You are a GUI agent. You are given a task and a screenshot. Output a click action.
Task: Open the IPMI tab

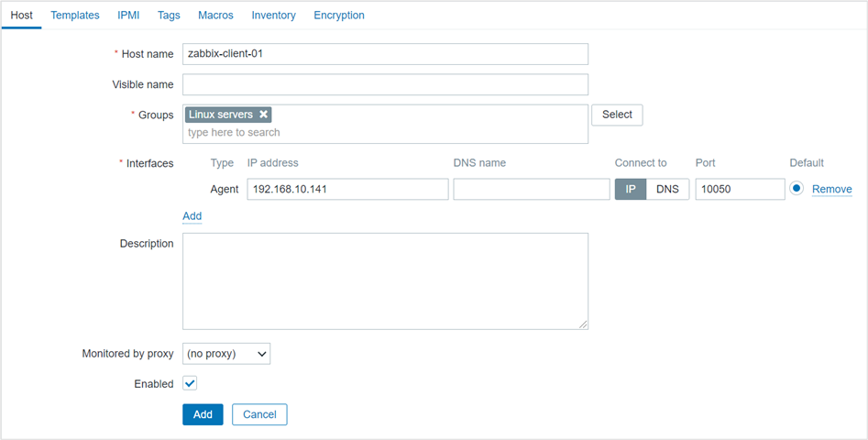pos(128,16)
